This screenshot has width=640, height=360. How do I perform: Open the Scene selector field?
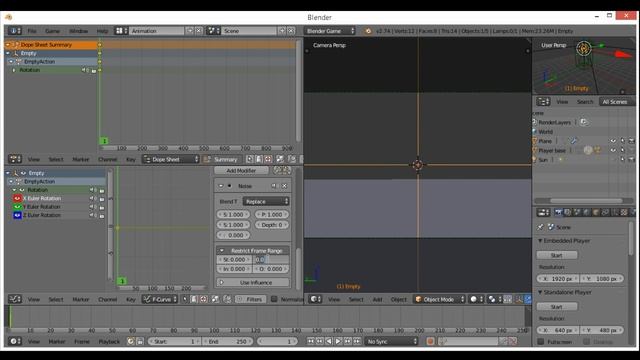coord(249,31)
